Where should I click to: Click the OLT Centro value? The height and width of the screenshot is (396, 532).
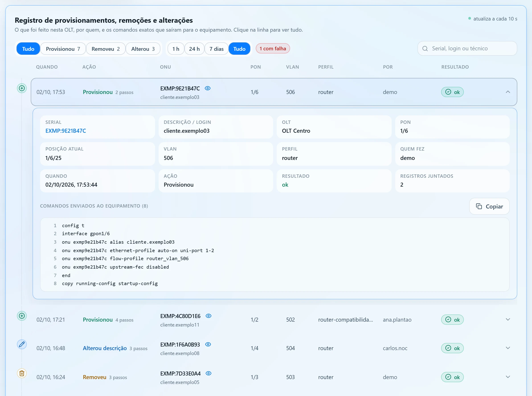pyautogui.click(x=296, y=131)
